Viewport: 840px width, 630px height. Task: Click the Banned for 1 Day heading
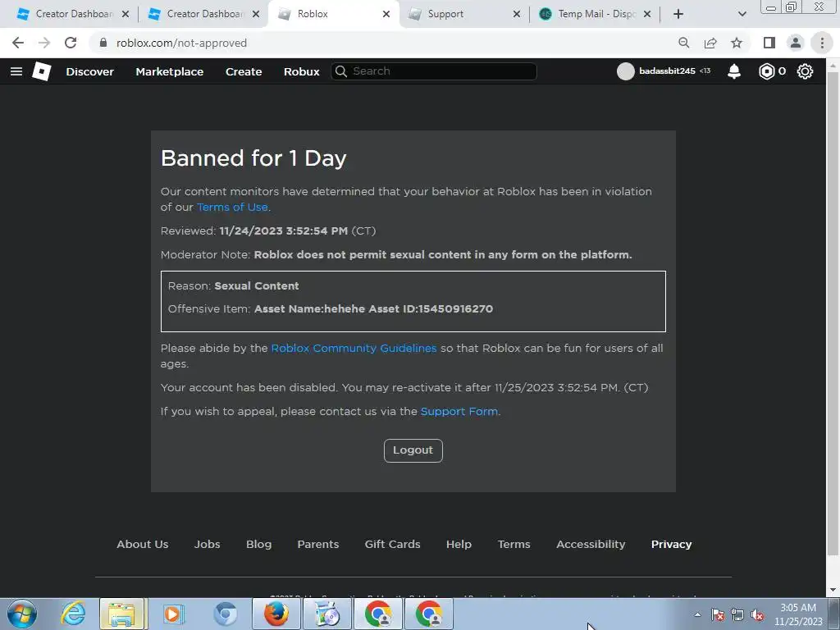[253, 158]
